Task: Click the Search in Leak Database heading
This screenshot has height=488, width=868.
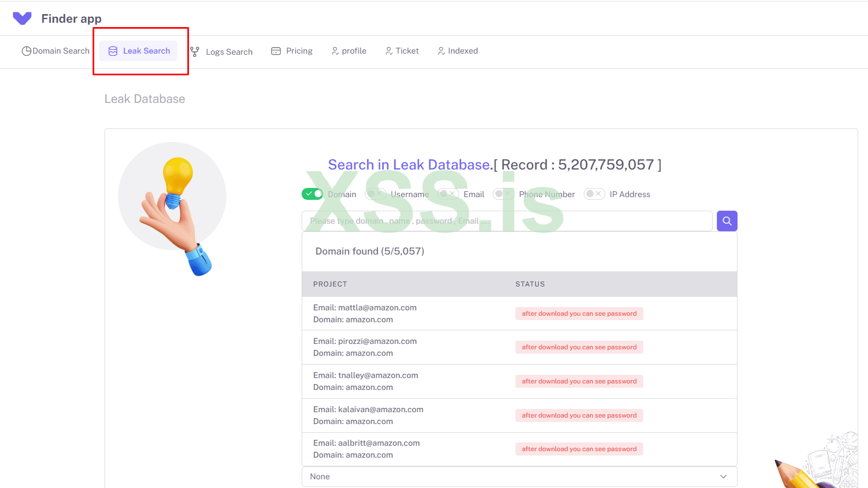Action: [x=409, y=165]
